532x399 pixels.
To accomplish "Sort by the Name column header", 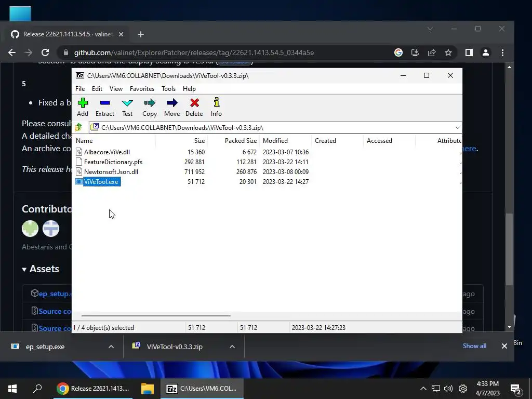I will coord(115,140).
